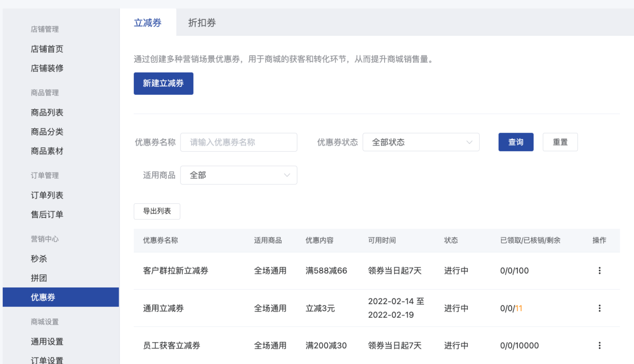Open 订单设置 in the sidebar
The image size is (634, 364).
coord(47,360)
